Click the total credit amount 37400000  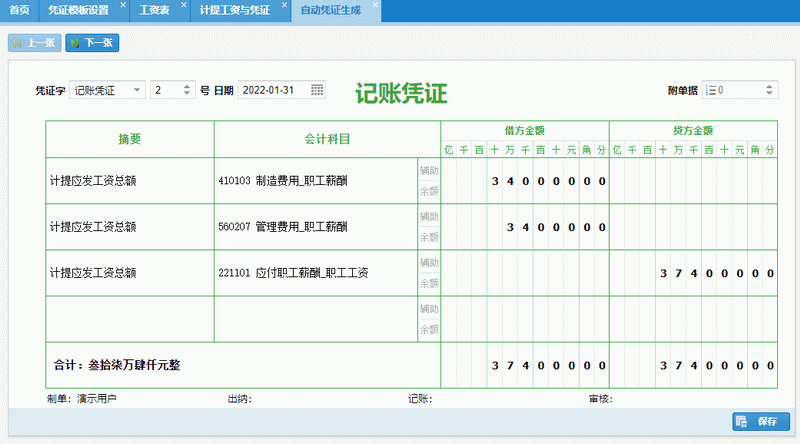coord(693,365)
